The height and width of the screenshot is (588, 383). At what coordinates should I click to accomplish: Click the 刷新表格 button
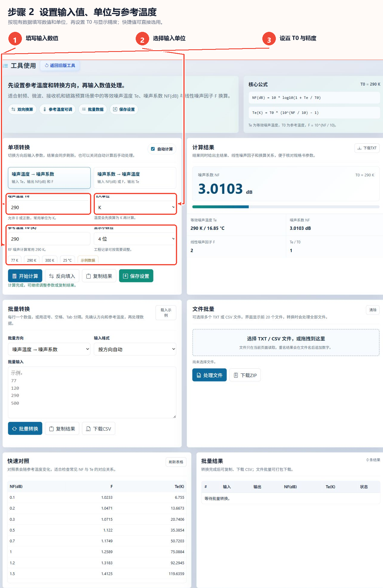point(176,462)
